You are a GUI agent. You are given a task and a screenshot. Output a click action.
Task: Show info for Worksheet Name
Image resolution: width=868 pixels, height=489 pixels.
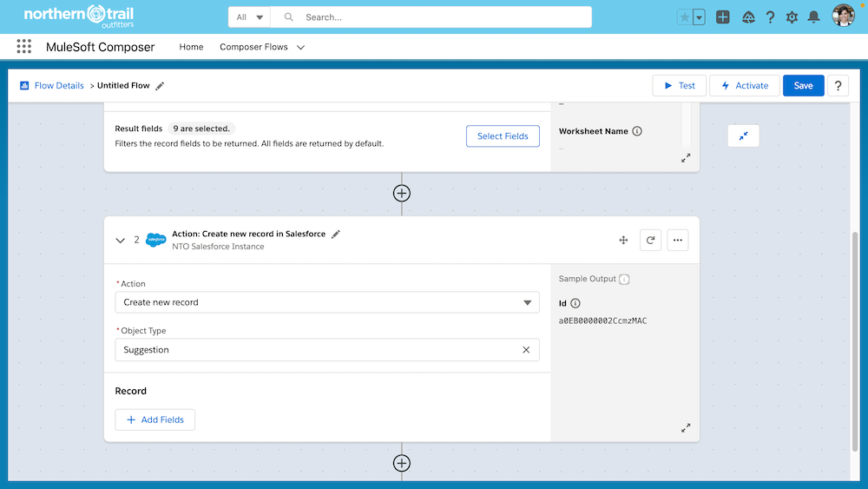[637, 131]
